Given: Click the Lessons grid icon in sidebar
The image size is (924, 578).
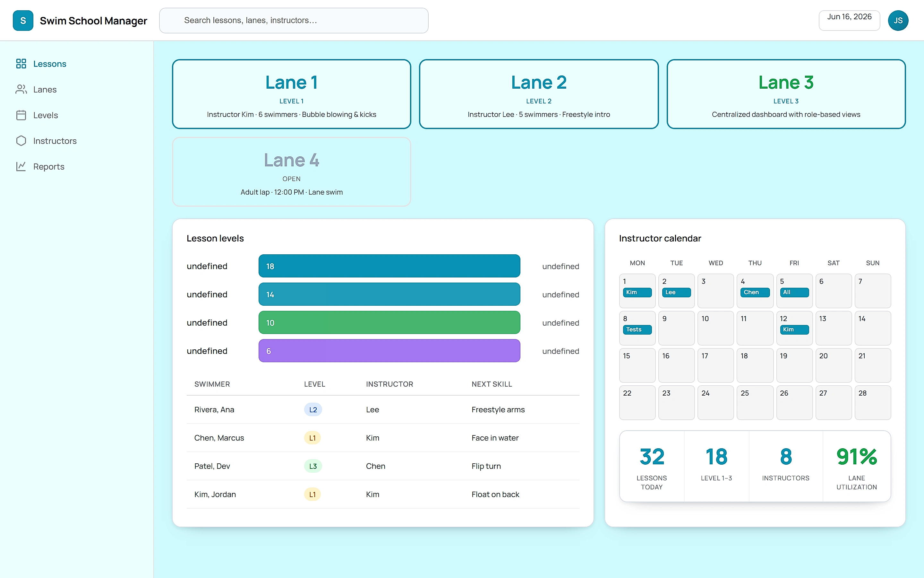Looking at the screenshot, I should click(21, 64).
